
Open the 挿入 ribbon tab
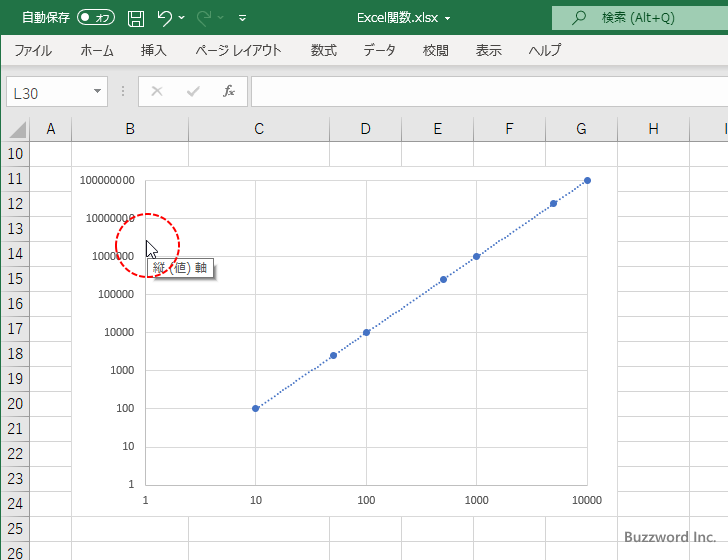[x=153, y=50]
